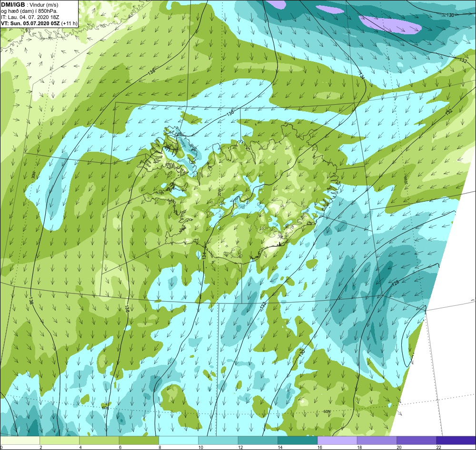Image resolution: width=476 pixels, height=450 pixels.
Task: Click the legend tick value '14'
Action: [x=280, y=447]
